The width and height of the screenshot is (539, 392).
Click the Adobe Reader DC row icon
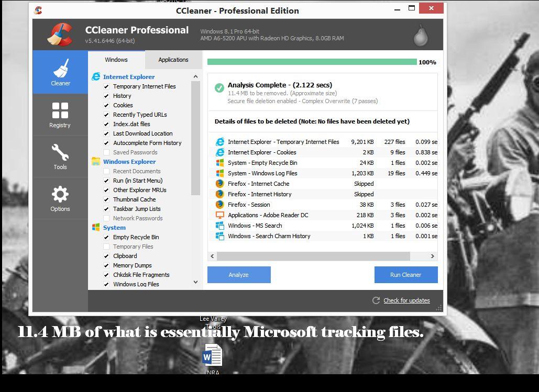221,215
